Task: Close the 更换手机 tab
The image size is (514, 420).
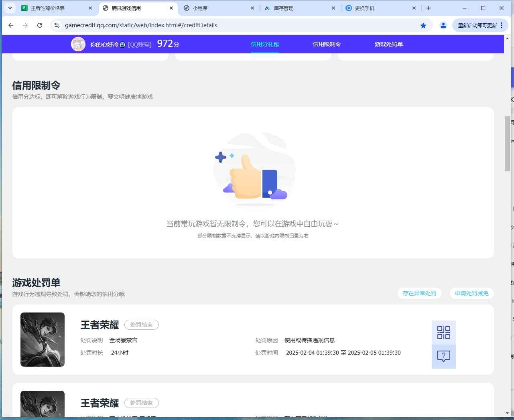Action: click(x=414, y=8)
